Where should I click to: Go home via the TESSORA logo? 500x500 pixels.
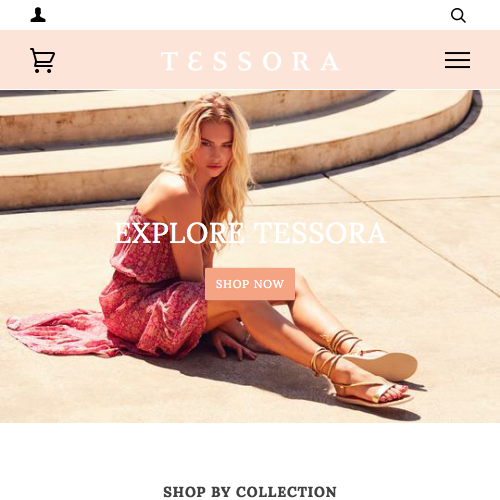pyautogui.click(x=250, y=61)
